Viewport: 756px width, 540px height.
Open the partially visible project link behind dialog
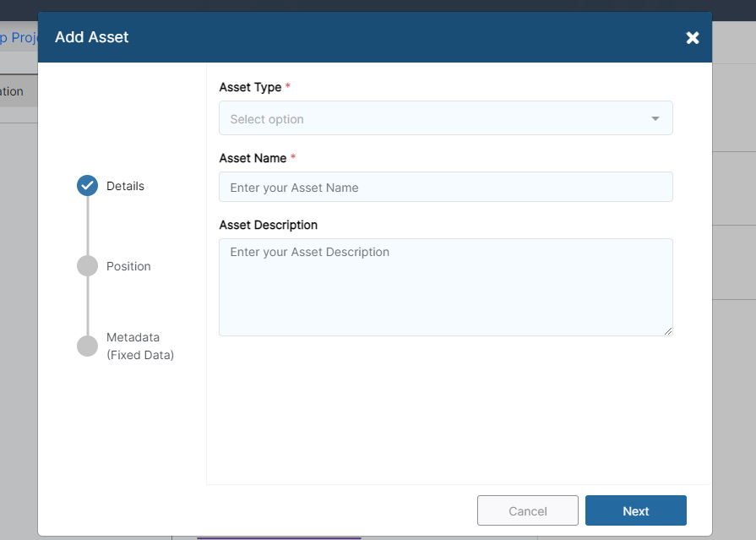click(19, 37)
